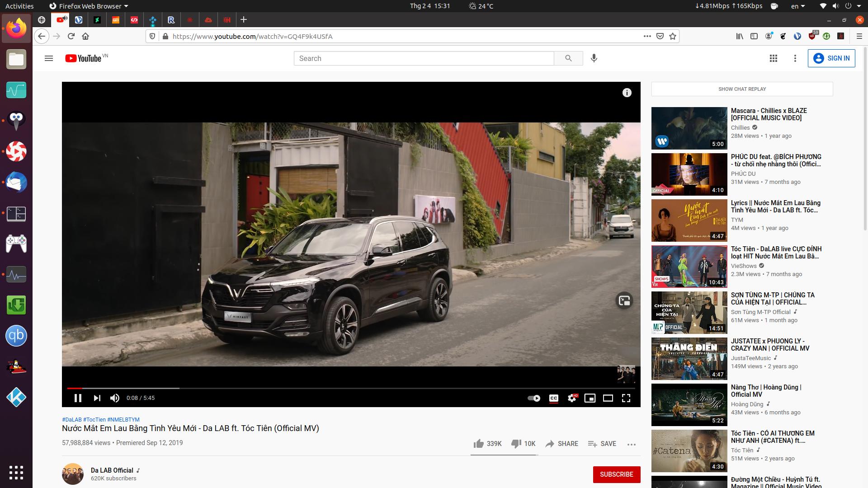Image resolution: width=868 pixels, height=488 pixels.
Task: Turn on subtitles with the CC button
Action: coord(554,398)
